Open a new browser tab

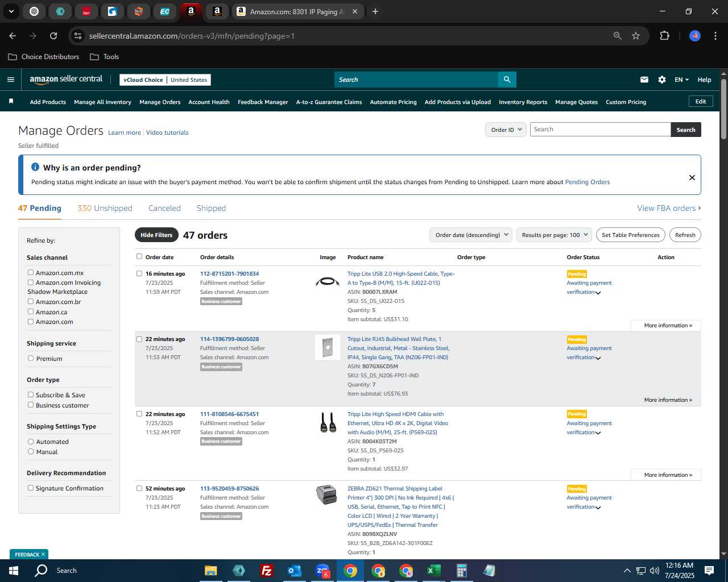click(375, 11)
